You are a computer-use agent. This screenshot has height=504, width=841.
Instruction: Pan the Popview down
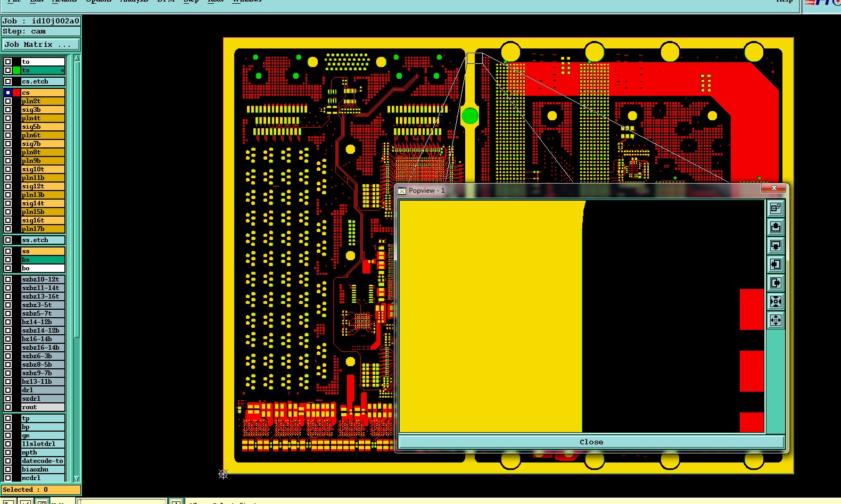point(776,245)
